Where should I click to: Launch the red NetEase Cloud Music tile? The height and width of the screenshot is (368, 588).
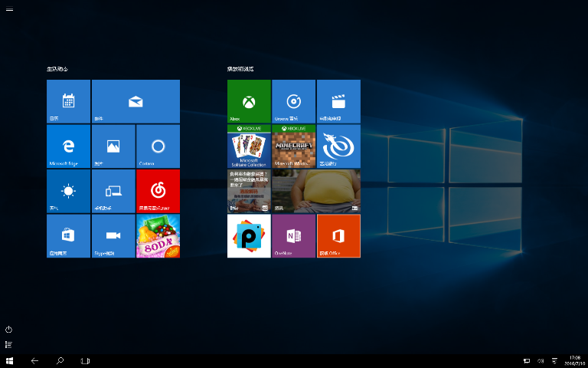coord(158,191)
